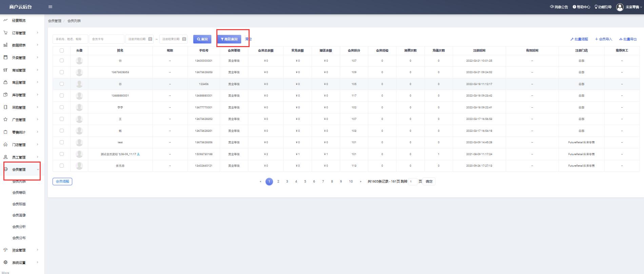Click the 外卖管理 sidebar icon
The width and height of the screenshot is (644, 274).
[5, 58]
